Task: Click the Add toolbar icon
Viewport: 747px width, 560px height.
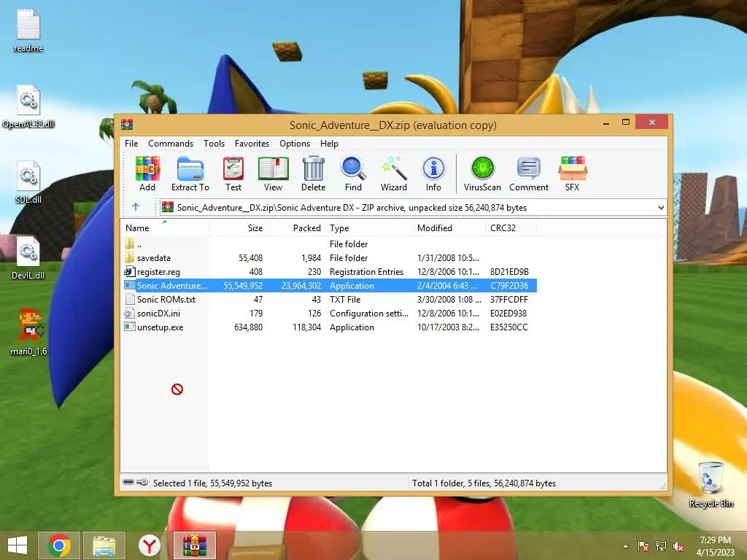Action: click(x=147, y=174)
